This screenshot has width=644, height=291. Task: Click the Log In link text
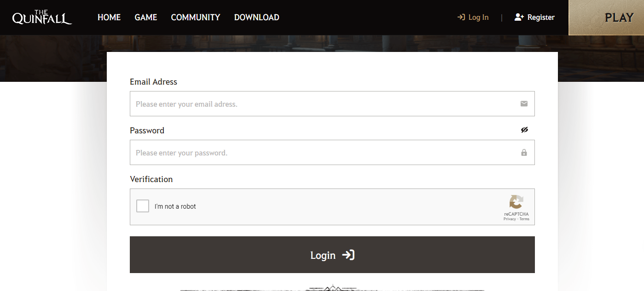point(478,17)
